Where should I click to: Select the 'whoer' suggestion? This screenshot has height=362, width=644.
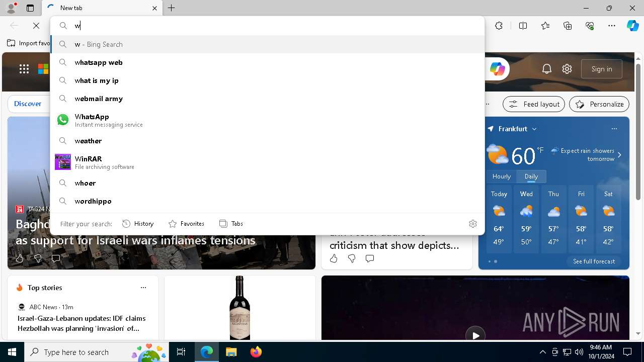268,183
